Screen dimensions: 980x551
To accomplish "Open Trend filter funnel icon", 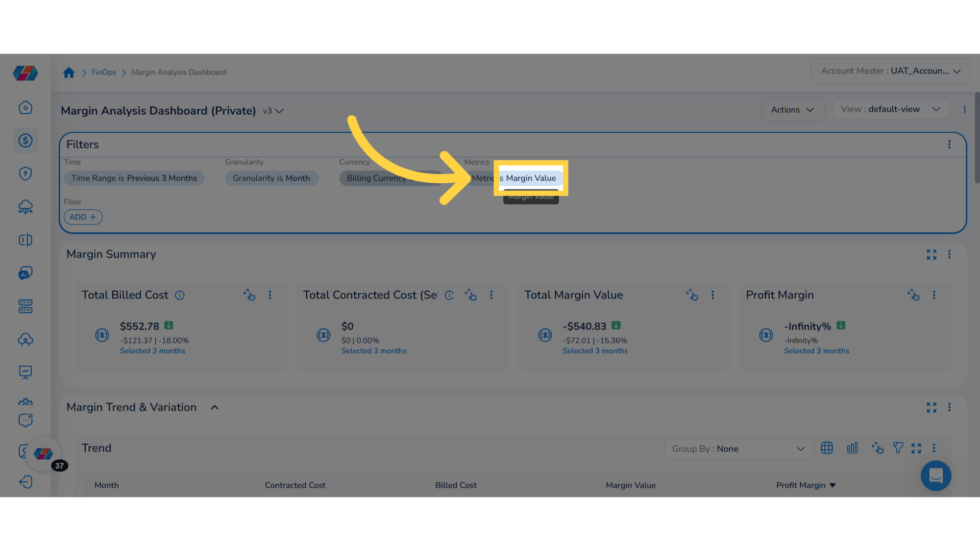I will pyautogui.click(x=898, y=448).
